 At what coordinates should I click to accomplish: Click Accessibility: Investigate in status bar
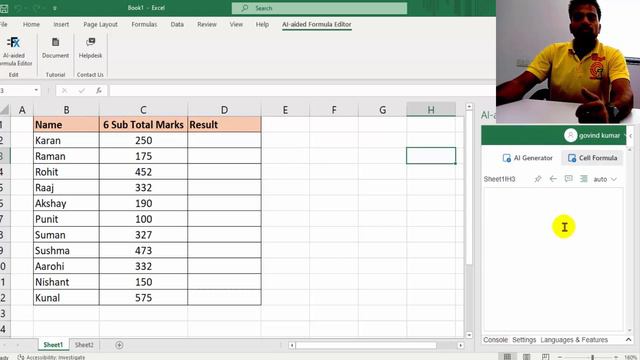click(51, 357)
